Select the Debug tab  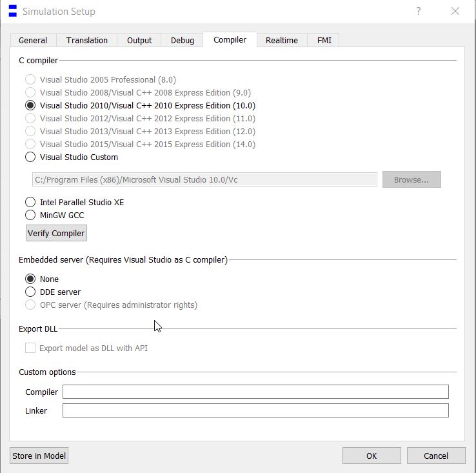(182, 40)
